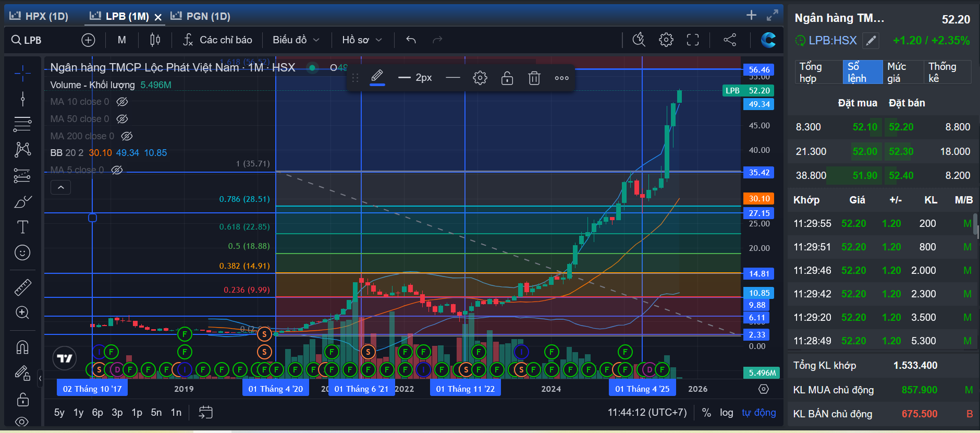Image resolution: width=980 pixels, height=433 pixels.
Task: Open the forecasting and position tool
Action: [22, 176]
